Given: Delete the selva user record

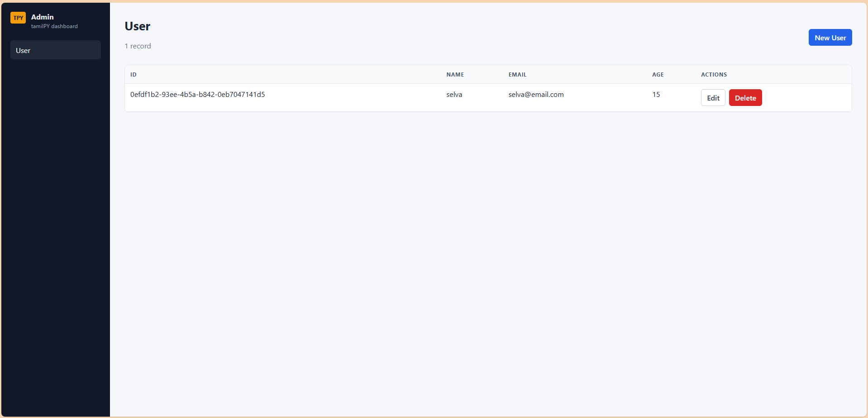Looking at the screenshot, I should point(745,98).
